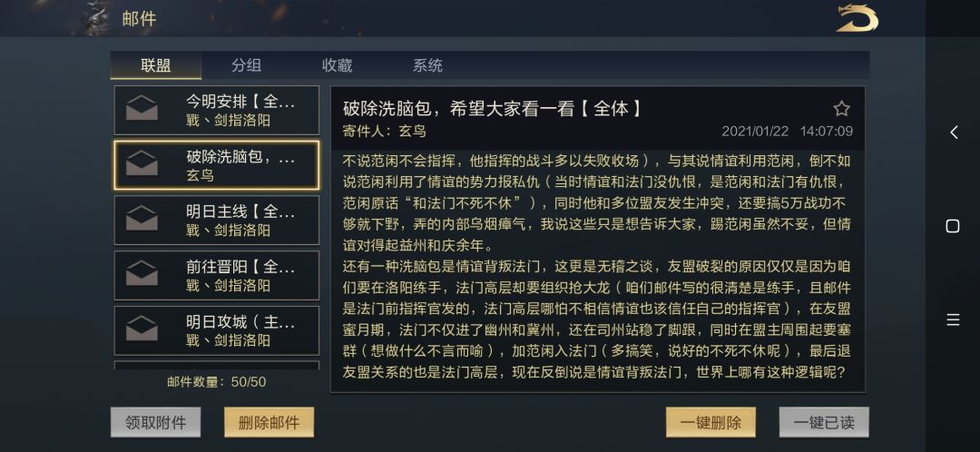
Task: Click envelope icon of 明日主线 mail
Action: (x=142, y=220)
